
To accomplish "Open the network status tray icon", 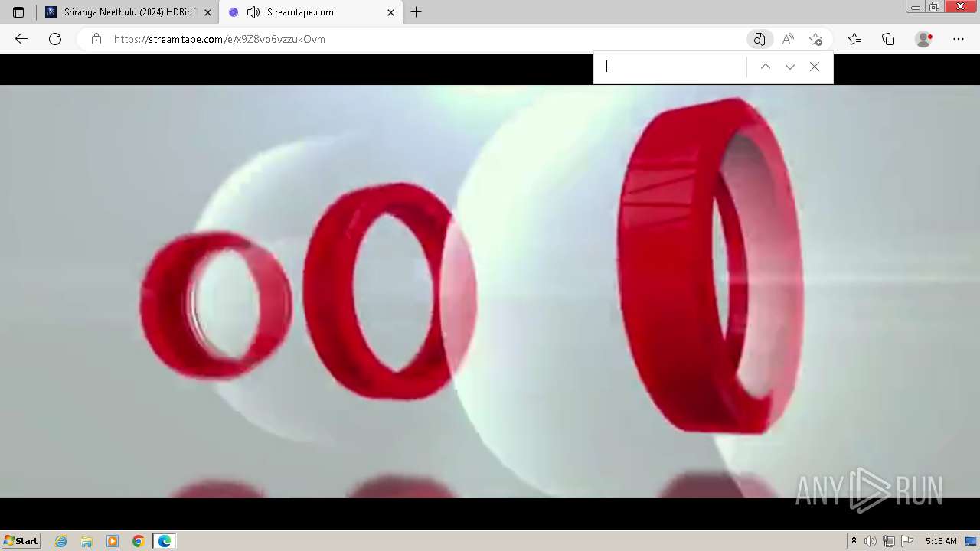I will [x=889, y=541].
